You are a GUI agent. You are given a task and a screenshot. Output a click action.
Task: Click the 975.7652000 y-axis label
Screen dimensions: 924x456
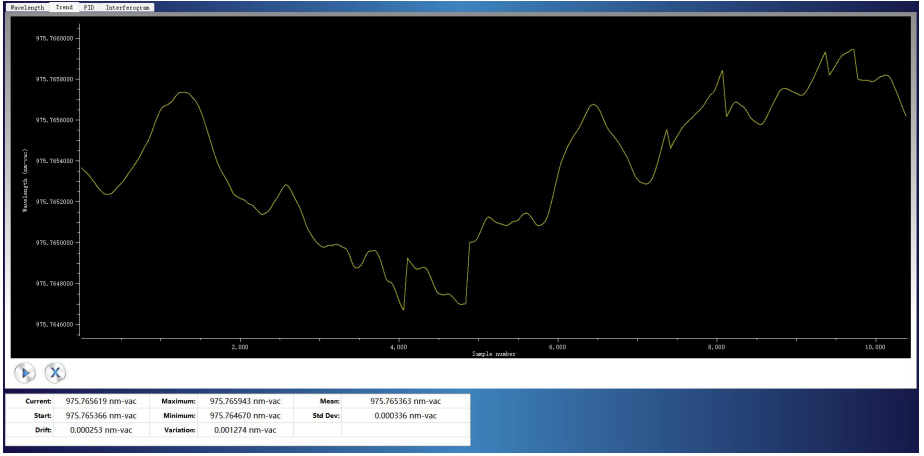click(x=54, y=201)
